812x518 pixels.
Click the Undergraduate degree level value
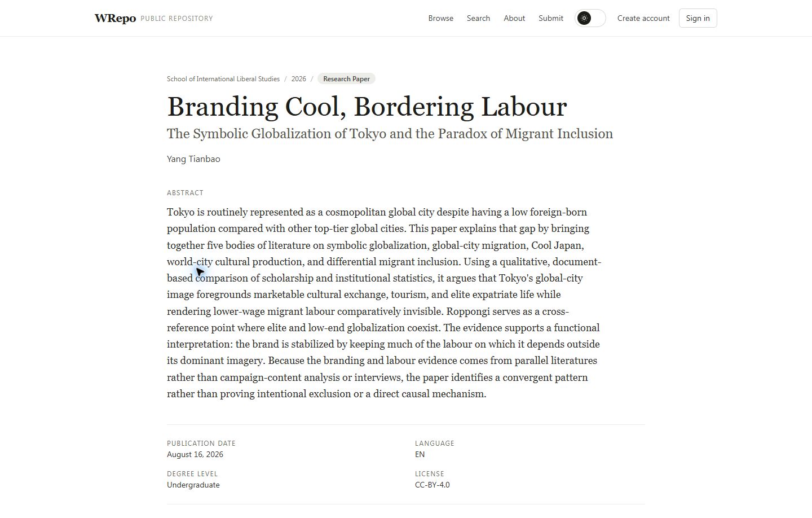pos(193,485)
